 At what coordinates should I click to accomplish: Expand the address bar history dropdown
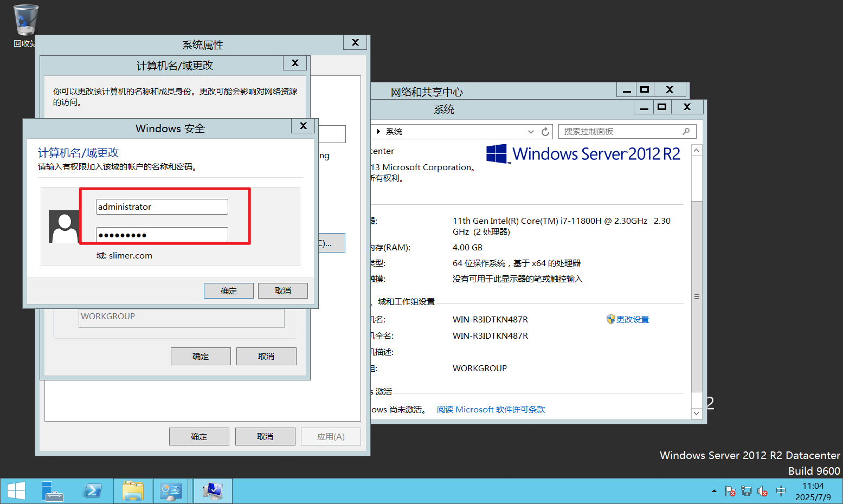point(531,132)
